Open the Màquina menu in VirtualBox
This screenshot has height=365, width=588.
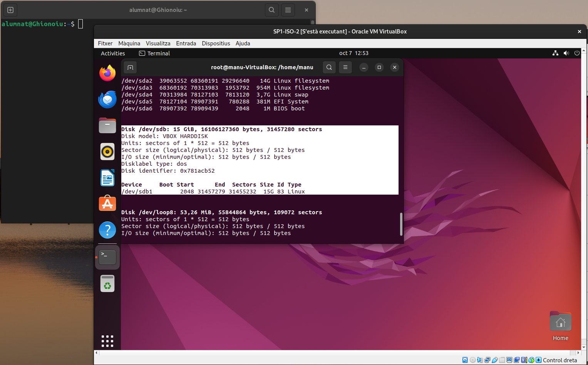click(129, 43)
